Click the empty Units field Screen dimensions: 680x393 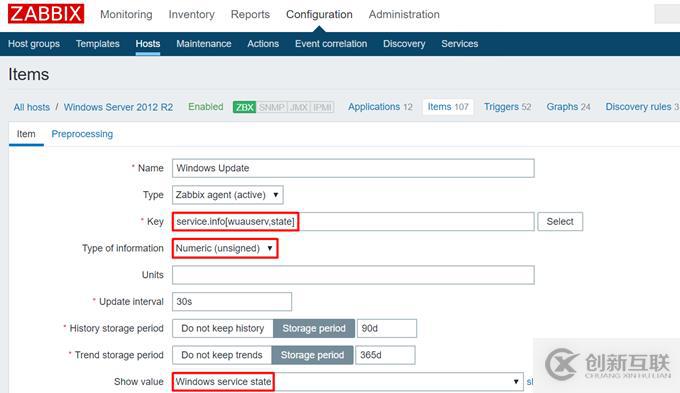353,275
